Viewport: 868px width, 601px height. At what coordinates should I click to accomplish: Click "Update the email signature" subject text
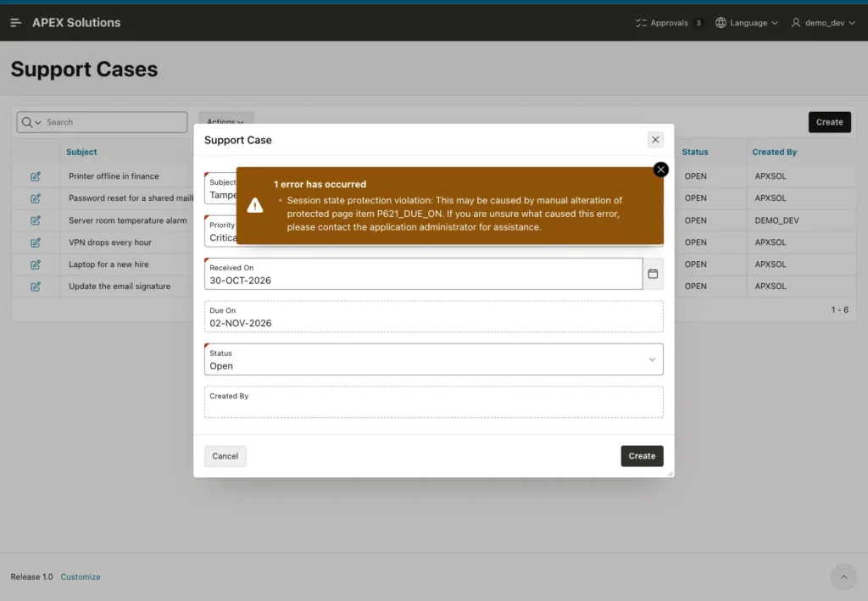coord(120,287)
